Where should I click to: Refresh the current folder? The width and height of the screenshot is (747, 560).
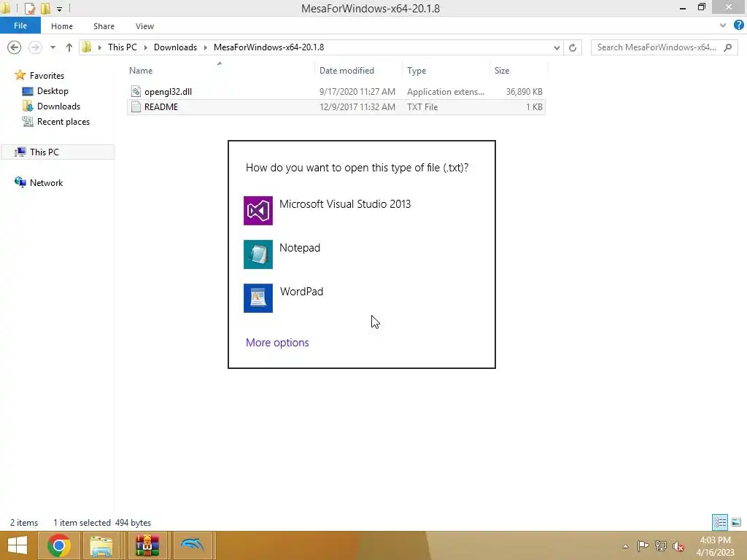(573, 47)
